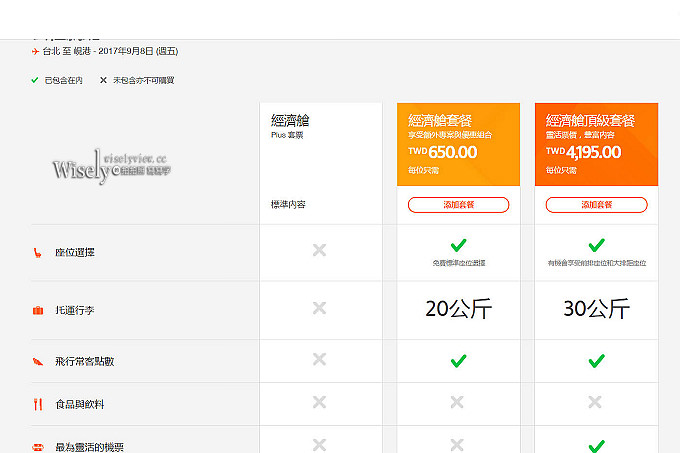Click green check for 座位選擇 in 經濟艙套餐 column
The image size is (680, 453).
pos(458,245)
